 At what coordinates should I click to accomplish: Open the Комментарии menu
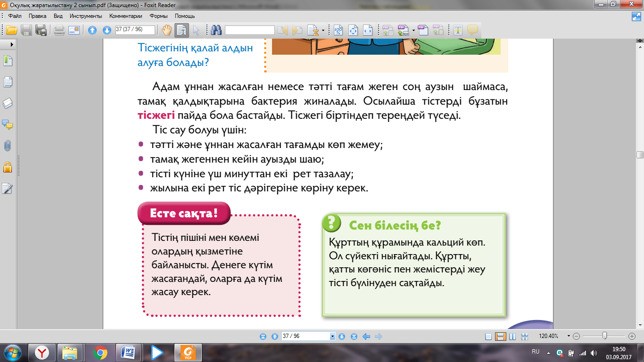click(125, 16)
